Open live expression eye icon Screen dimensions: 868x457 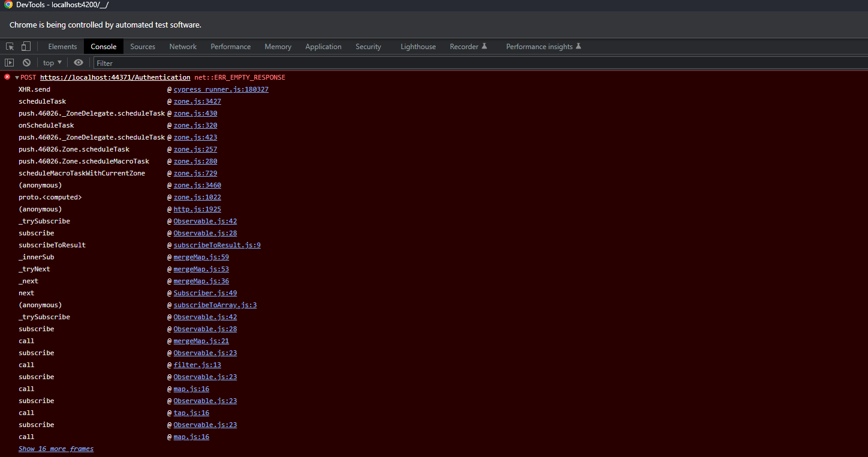[x=79, y=63]
